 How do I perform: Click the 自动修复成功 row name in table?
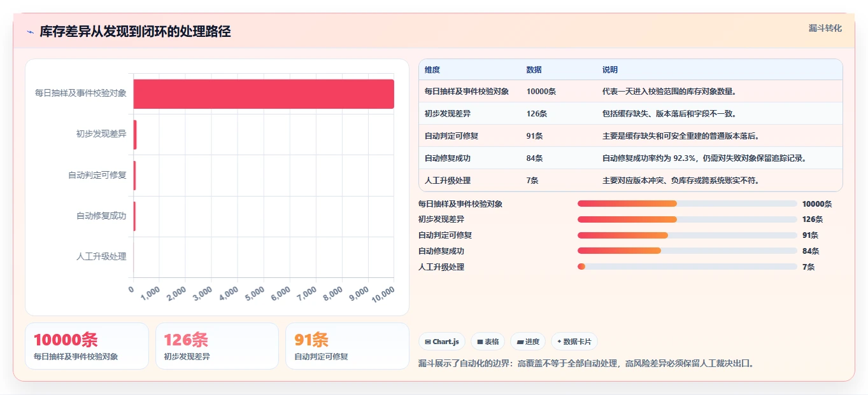(x=448, y=158)
